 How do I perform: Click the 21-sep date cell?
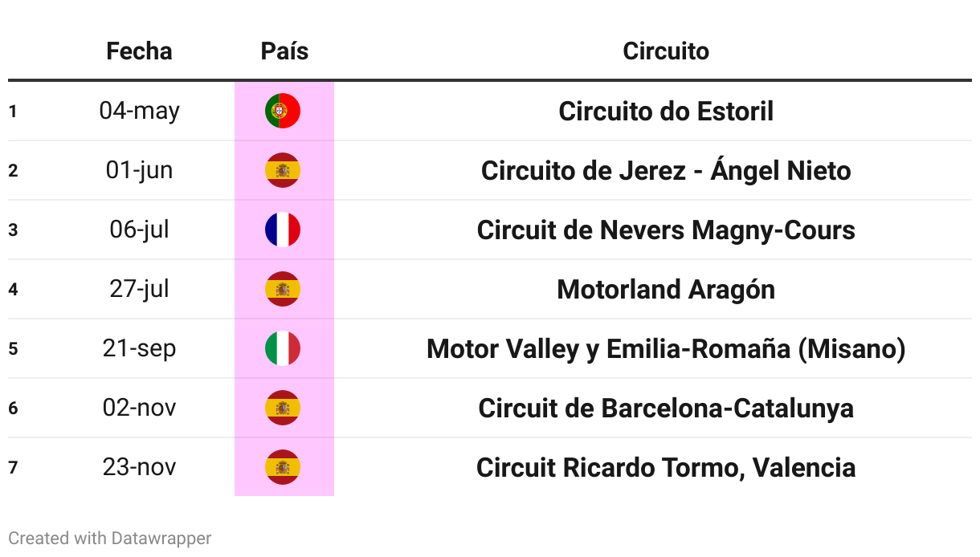tap(139, 348)
